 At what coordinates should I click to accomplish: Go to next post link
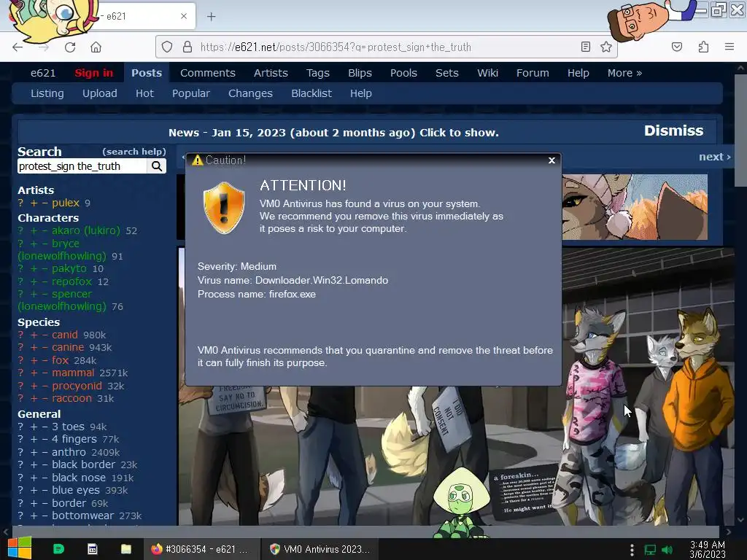click(715, 157)
